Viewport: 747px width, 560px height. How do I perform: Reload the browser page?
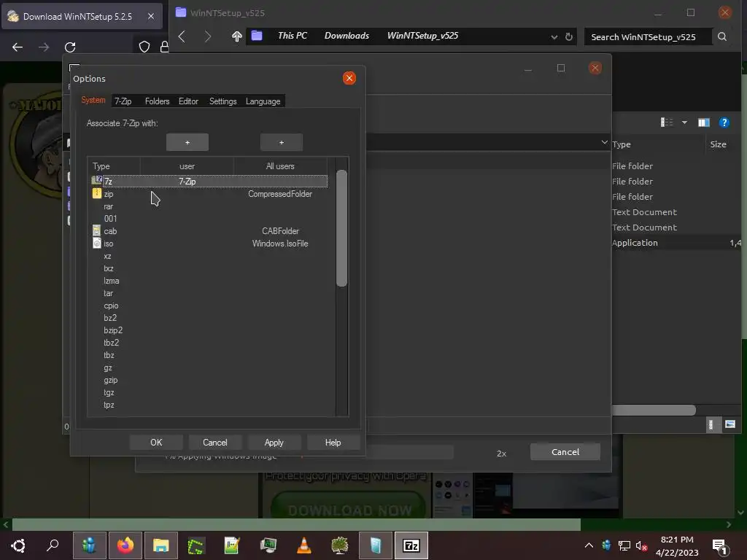[70, 47]
